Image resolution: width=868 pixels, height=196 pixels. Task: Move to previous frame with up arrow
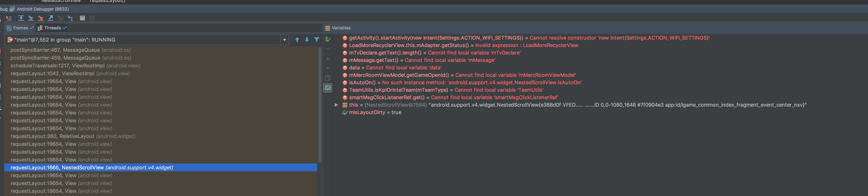[297, 40]
